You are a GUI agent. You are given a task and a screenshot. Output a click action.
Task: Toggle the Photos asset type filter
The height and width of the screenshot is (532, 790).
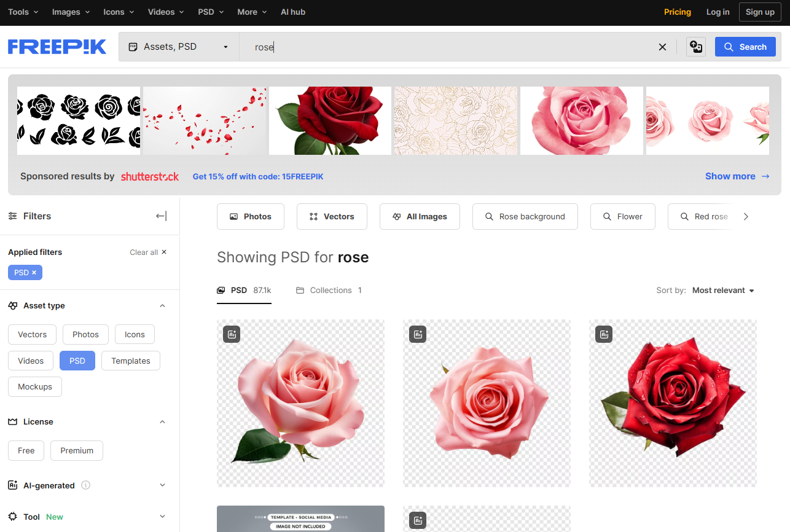[85, 335]
